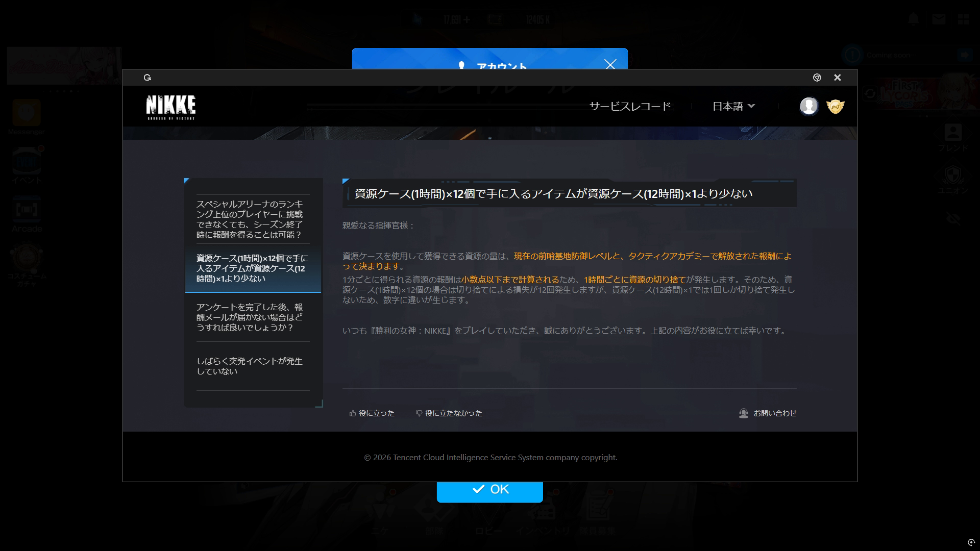Open お問い合わせ support contact
This screenshot has height=551, width=980.
[768, 413]
